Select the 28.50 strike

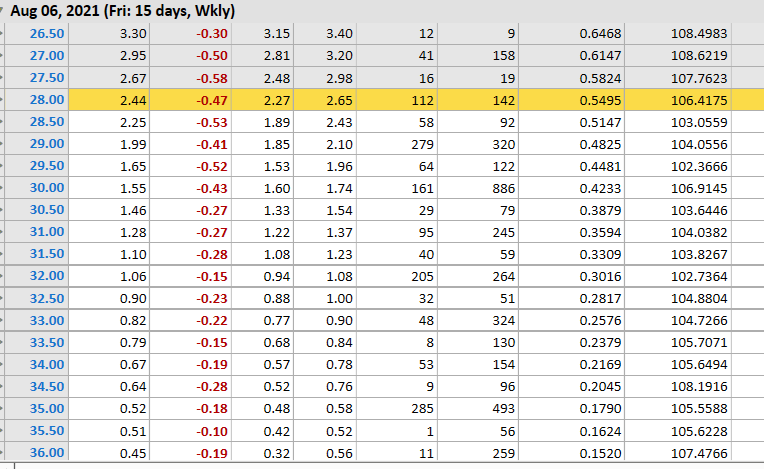47,121
